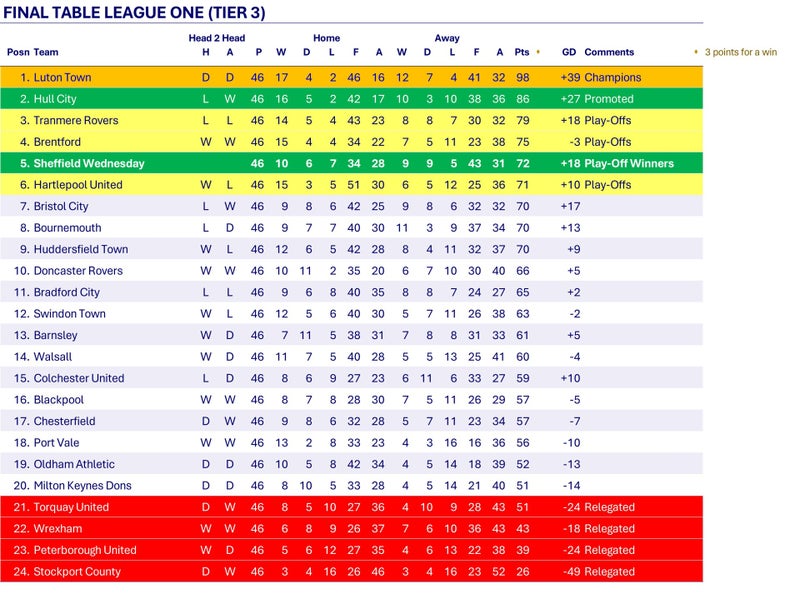Click the 'Final Table League One (Tier 3)' title
The width and height of the screenshot is (800, 604).
(137, 13)
